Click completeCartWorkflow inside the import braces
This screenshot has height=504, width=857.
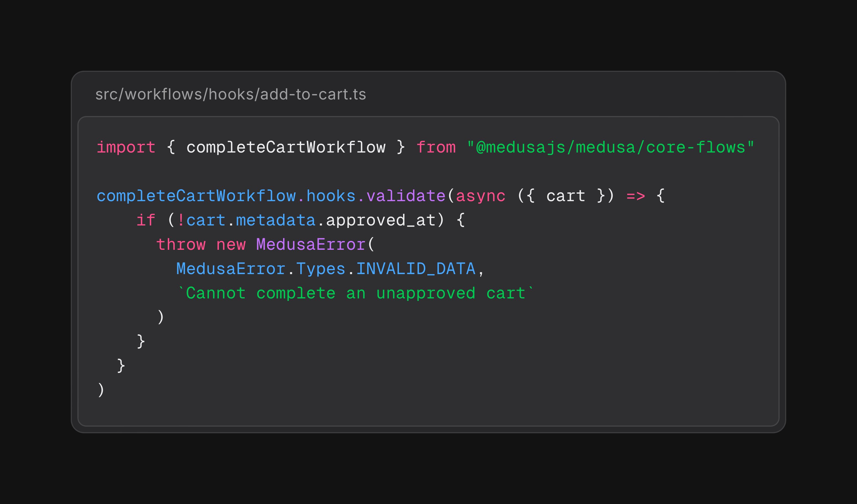286,148
